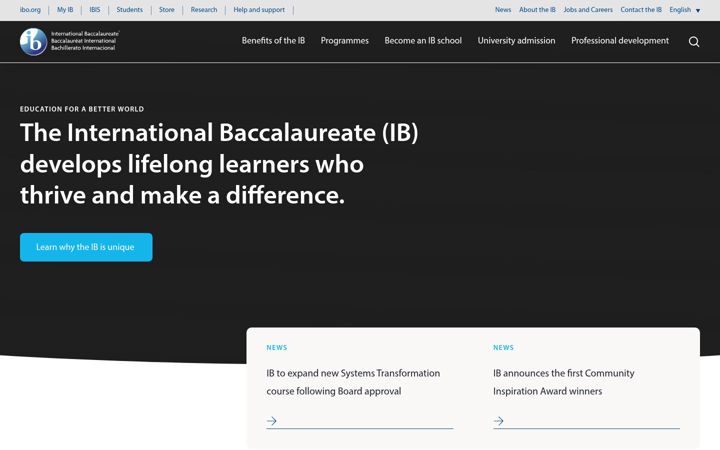
Task: Open the Professional development menu
Action: click(620, 40)
